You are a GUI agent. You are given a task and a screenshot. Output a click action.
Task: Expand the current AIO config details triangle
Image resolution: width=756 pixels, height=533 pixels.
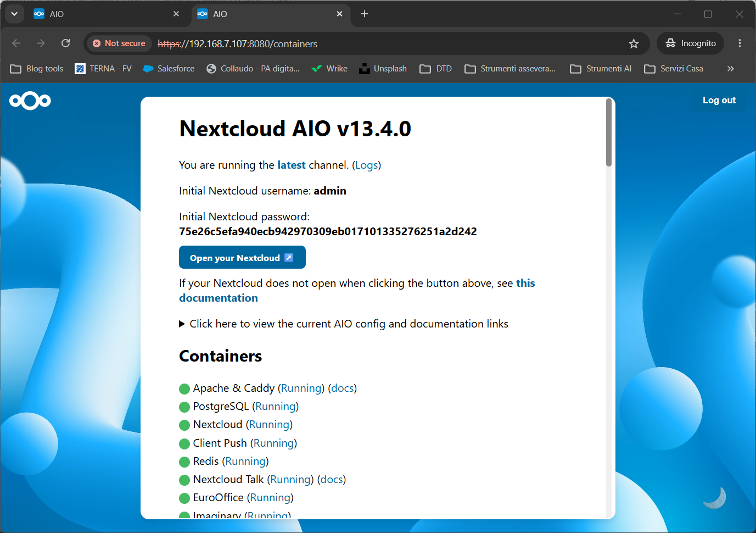pos(182,324)
